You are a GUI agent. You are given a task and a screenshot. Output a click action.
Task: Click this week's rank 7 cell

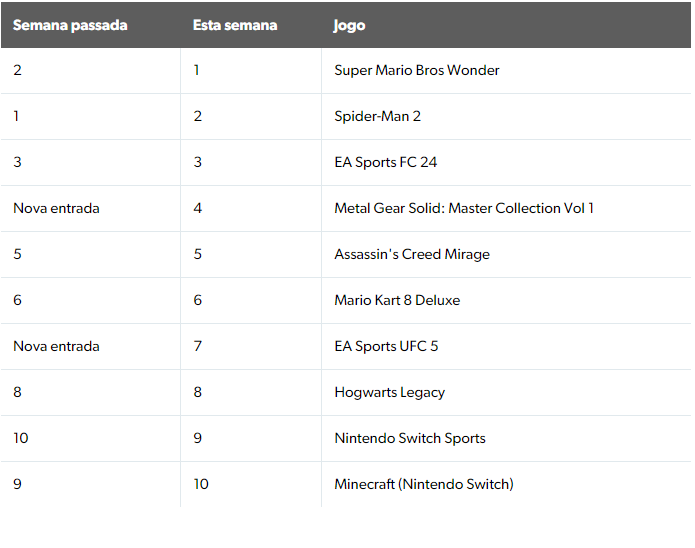[197, 346]
